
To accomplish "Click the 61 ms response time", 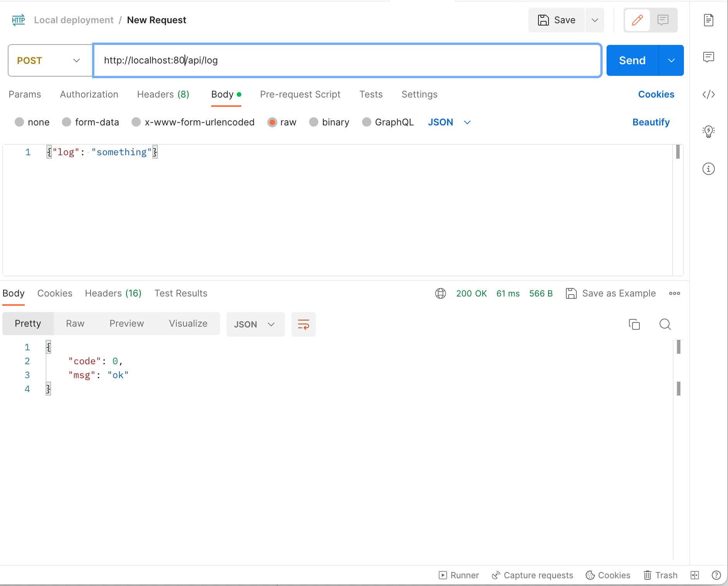I will 508,293.
